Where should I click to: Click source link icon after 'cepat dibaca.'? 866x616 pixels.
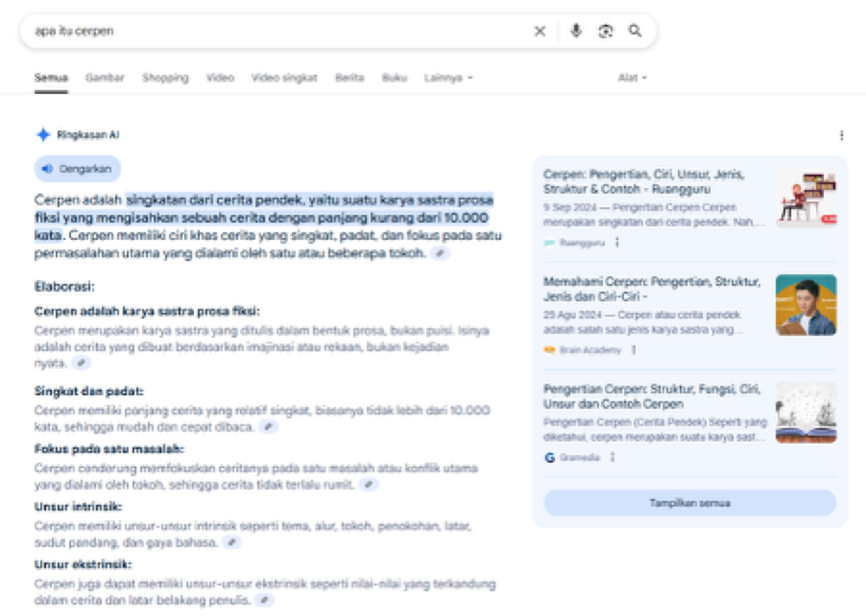pyautogui.click(x=268, y=427)
